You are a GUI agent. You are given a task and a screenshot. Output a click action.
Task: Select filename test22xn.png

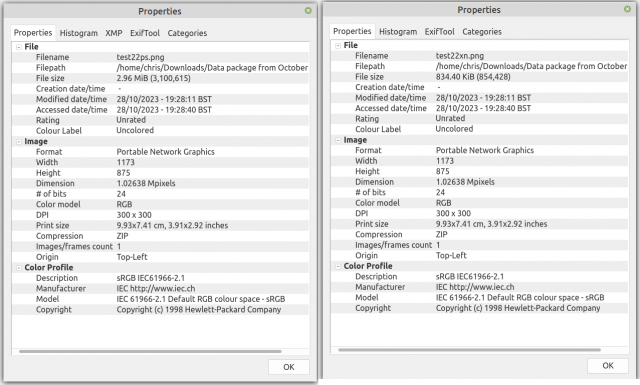(460, 56)
